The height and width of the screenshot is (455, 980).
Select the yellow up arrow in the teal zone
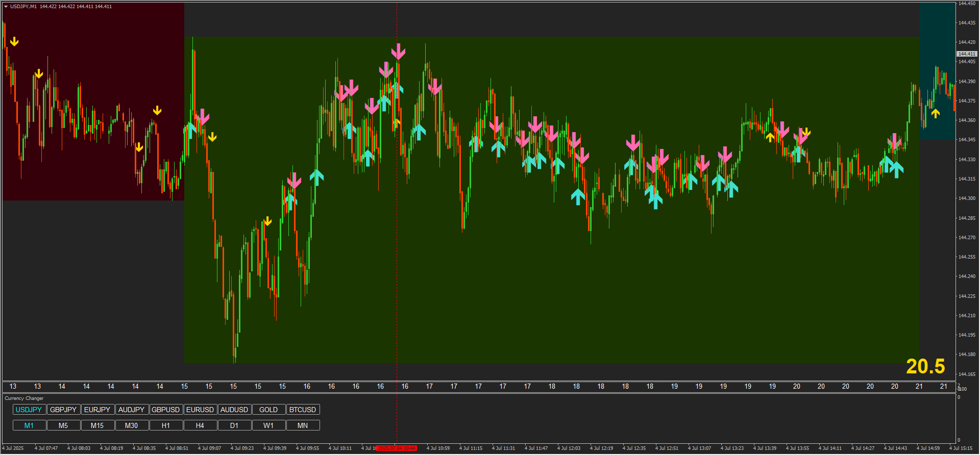[x=935, y=113]
